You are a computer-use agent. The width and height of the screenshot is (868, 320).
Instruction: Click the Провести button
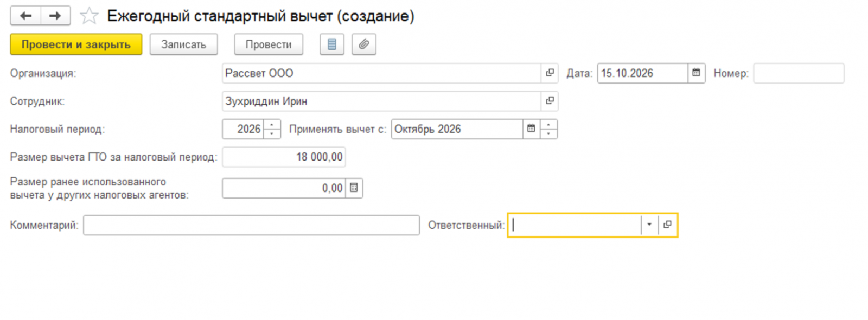coord(269,44)
